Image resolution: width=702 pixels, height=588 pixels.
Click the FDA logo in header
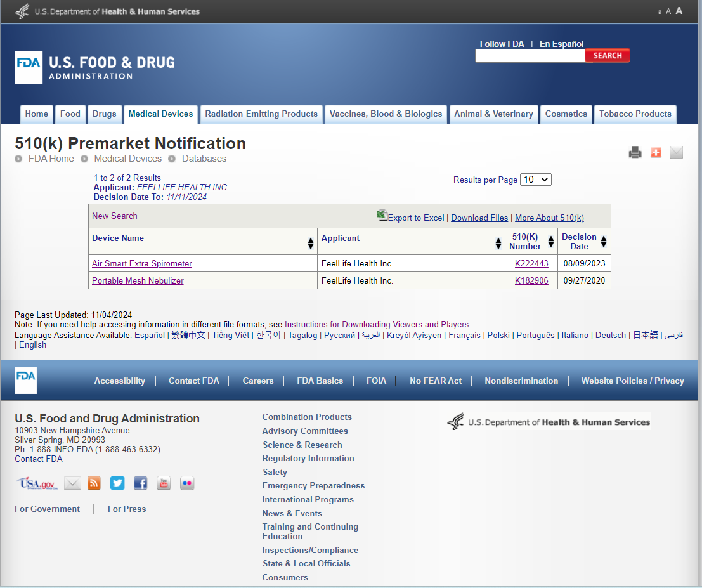(29, 68)
